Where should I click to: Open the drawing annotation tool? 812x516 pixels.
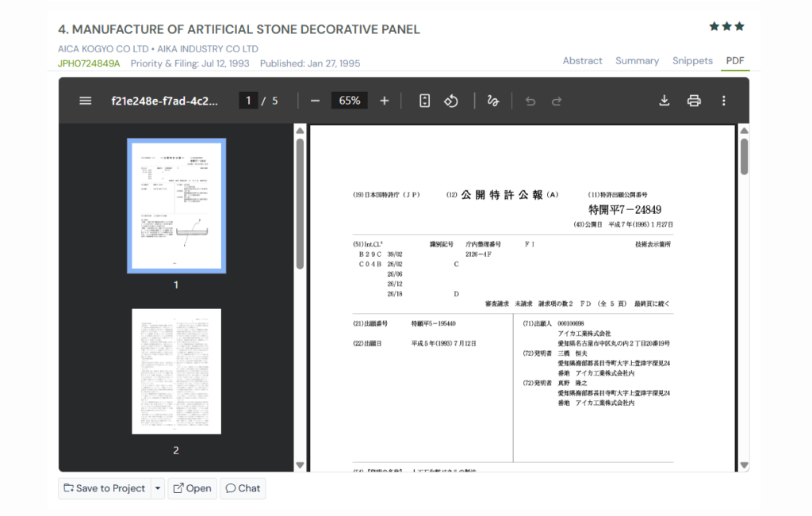pyautogui.click(x=492, y=100)
